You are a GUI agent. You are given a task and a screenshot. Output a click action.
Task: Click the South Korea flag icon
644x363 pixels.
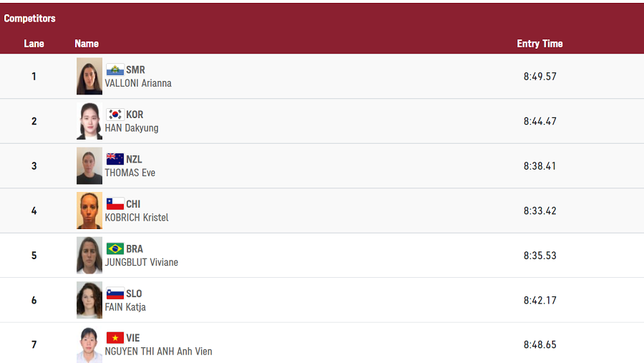coord(115,115)
